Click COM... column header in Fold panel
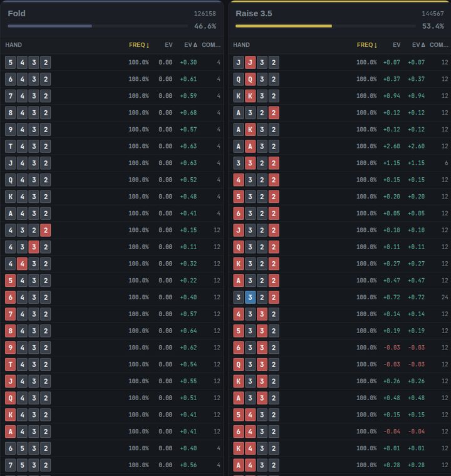Image resolution: width=451 pixels, height=476 pixels. [211, 45]
